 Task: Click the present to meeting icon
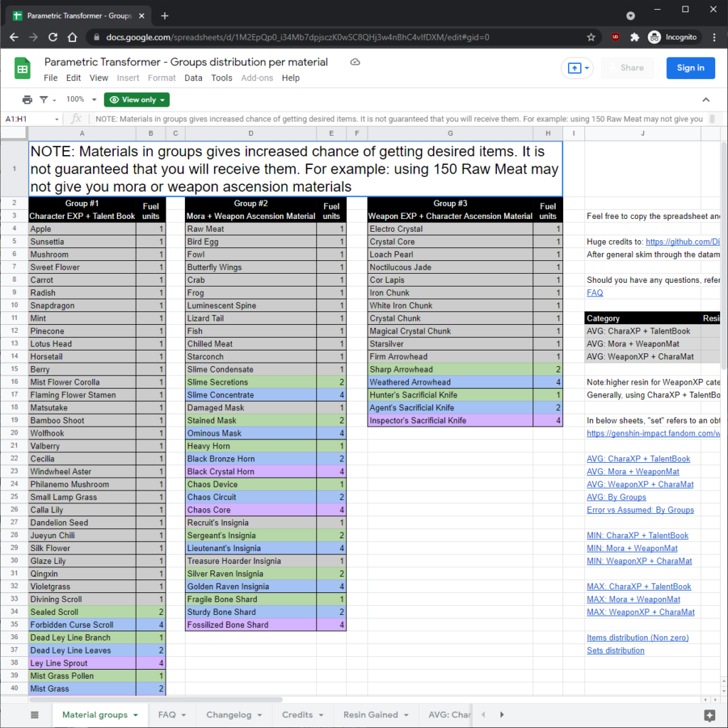[x=574, y=68]
